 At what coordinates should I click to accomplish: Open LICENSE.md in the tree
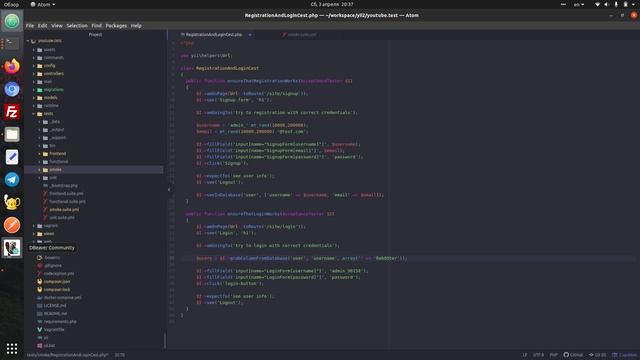[55, 305]
